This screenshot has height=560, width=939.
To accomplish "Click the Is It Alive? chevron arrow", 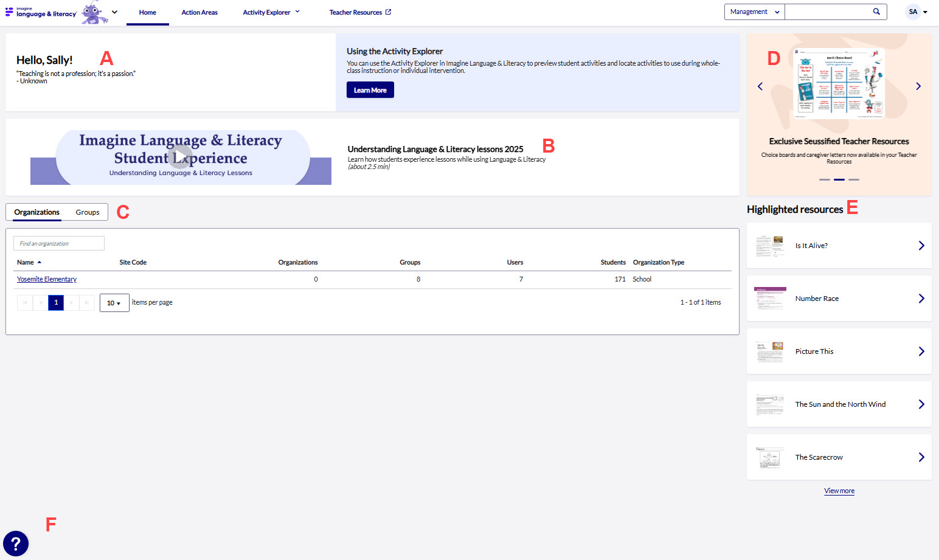I will 921,246.
